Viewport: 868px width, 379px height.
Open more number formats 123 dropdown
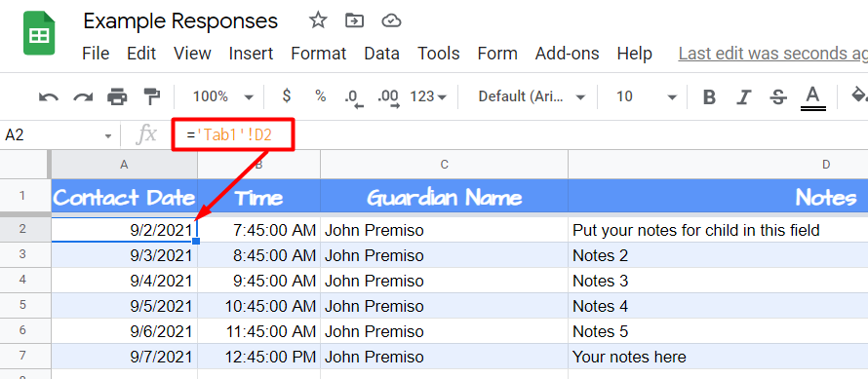tap(428, 96)
